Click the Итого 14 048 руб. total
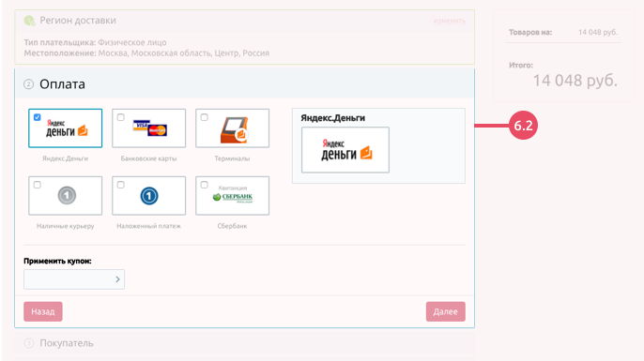 (x=575, y=81)
